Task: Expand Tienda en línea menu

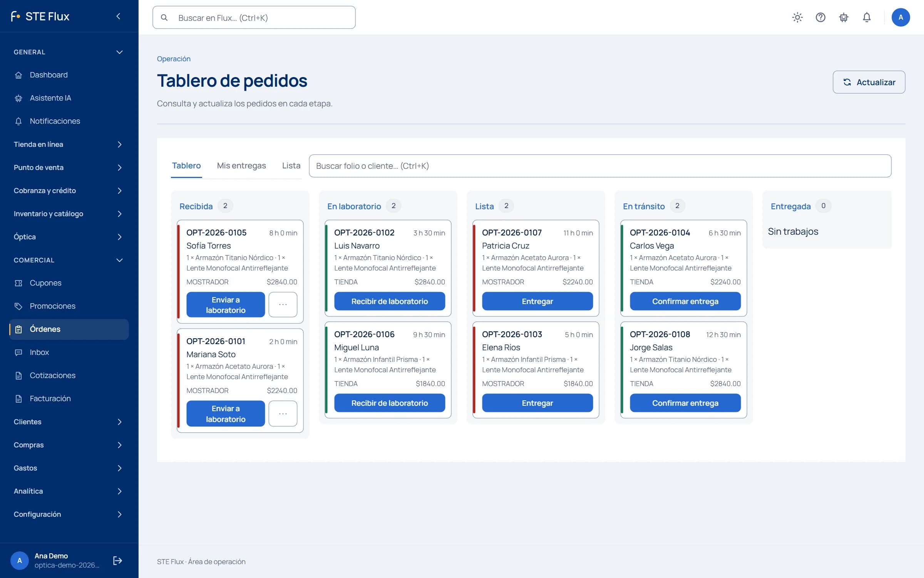Action: click(69, 144)
